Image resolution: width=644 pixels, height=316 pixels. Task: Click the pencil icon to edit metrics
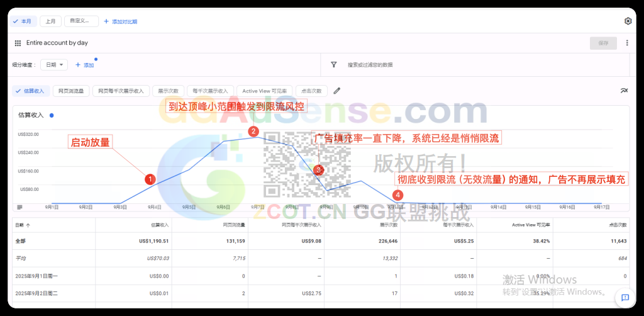point(337,91)
